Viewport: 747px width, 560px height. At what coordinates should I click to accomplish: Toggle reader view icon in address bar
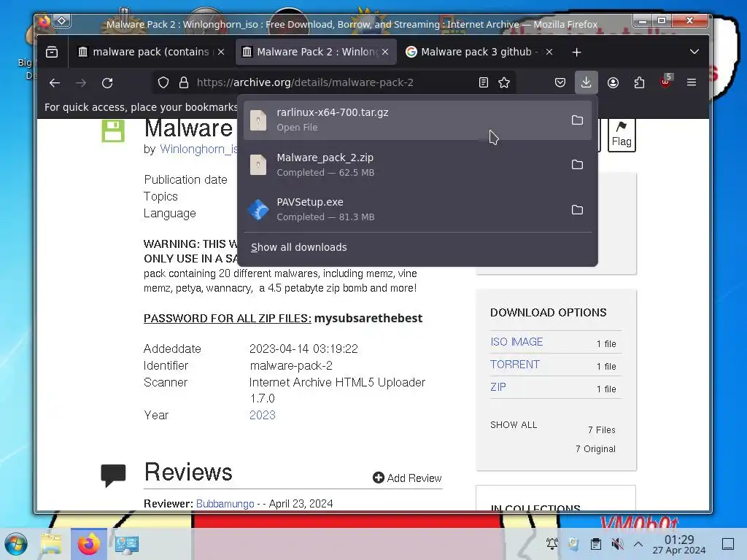pyautogui.click(x=484, y=83)
